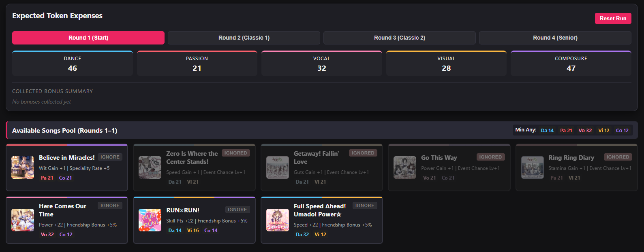Click the Composure 47 stat card
The height and width of the screenshot is (252, 644).
tap(571, 64)
